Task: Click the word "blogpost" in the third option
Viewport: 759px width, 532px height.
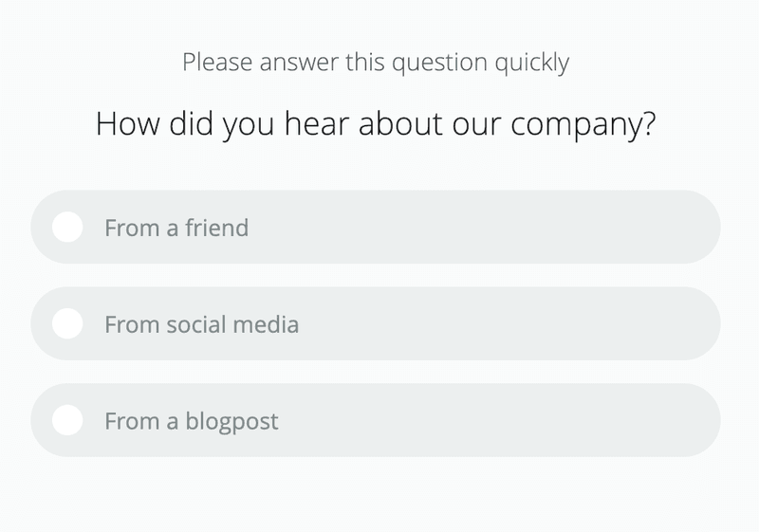Action: [231, 420]
